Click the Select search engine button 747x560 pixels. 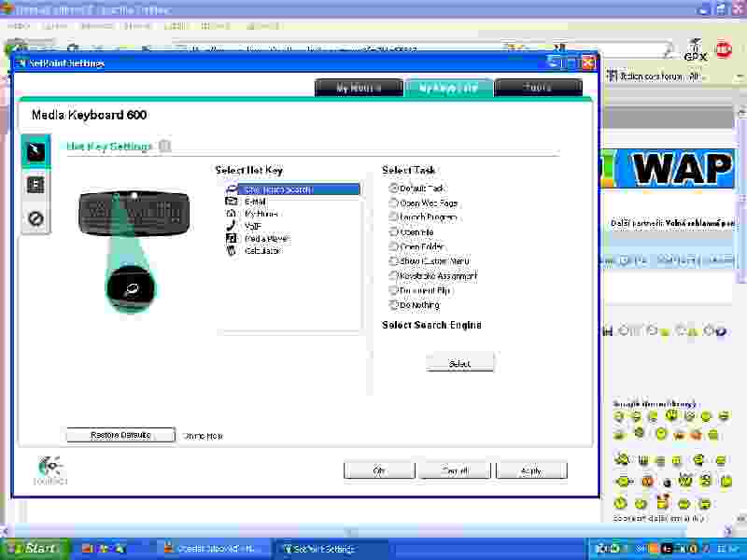pyautogui.click(x=459, y=363)
